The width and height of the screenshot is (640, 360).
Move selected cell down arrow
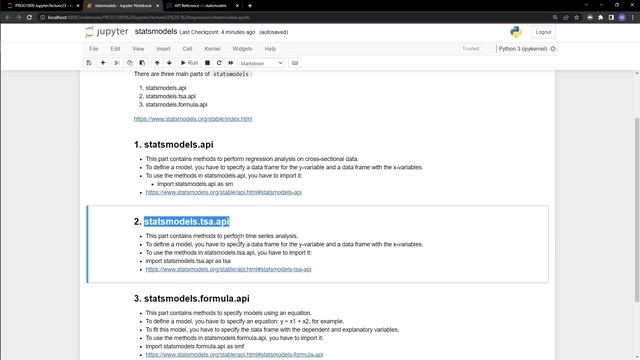coord(169,63)
